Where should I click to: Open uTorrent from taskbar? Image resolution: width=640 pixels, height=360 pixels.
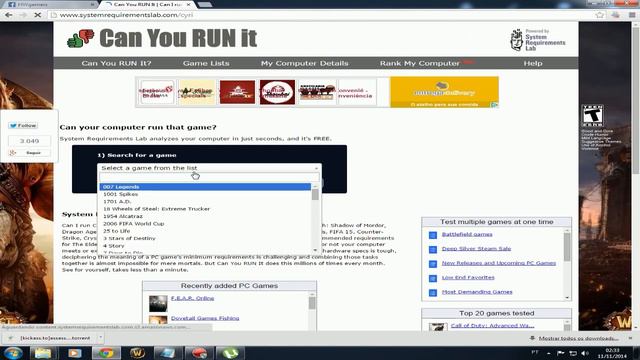tap(231, 353)
